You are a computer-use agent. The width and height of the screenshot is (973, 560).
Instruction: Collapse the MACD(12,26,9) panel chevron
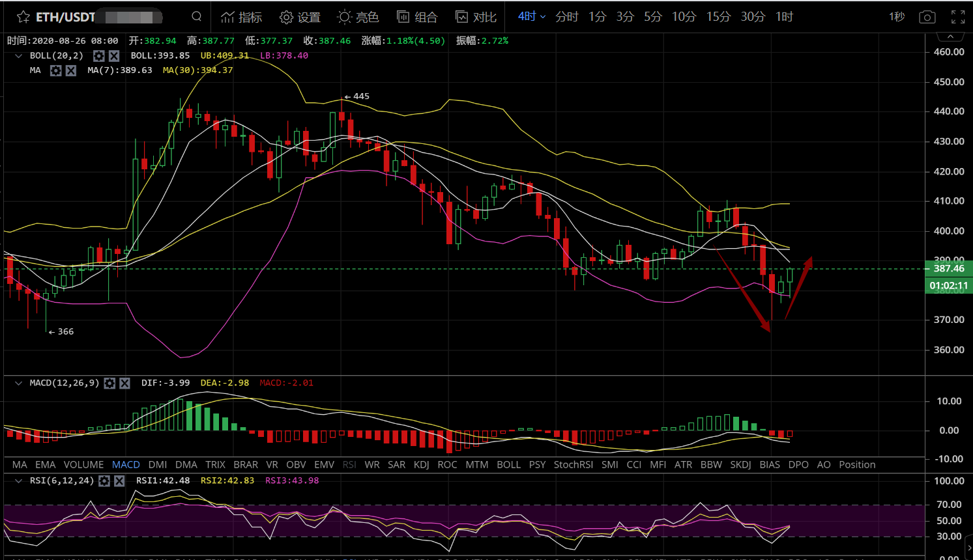[x=18, y=383]
